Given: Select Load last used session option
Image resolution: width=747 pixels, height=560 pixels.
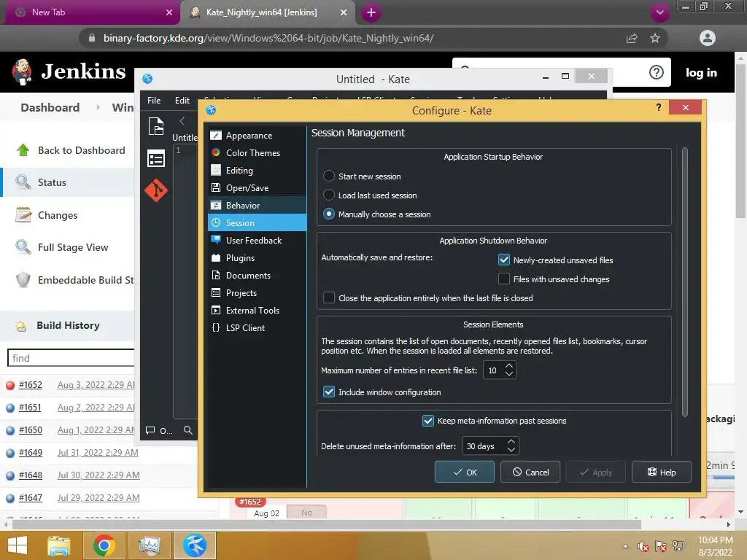Looking at the screenshot, I should [329, 195].
